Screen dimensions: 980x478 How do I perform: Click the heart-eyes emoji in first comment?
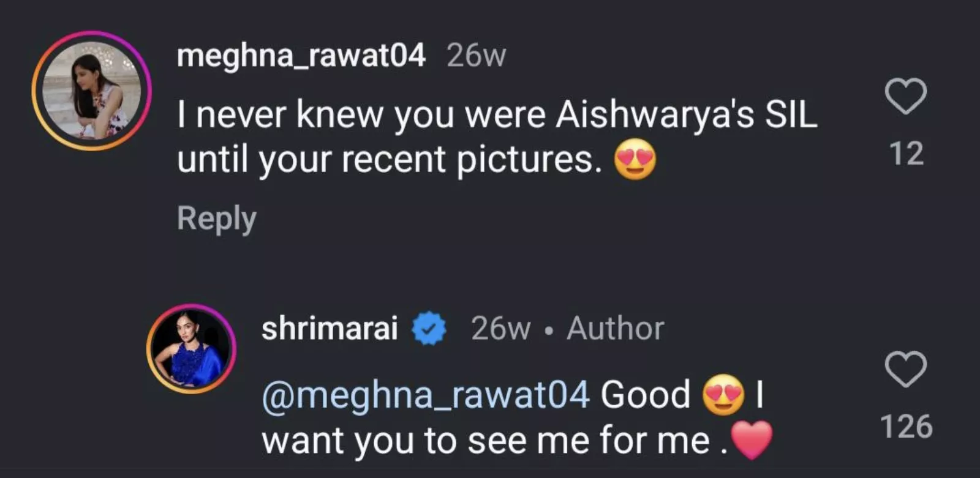635,160
